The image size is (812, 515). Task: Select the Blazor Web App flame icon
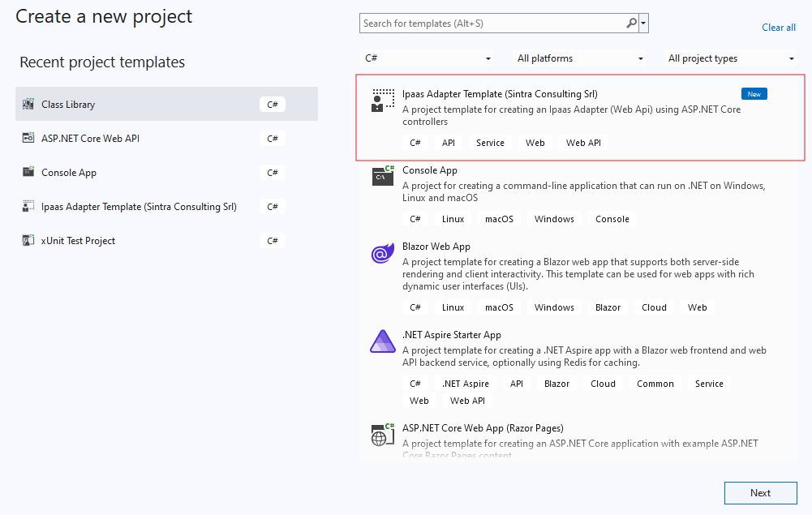(x=381, y=253)
